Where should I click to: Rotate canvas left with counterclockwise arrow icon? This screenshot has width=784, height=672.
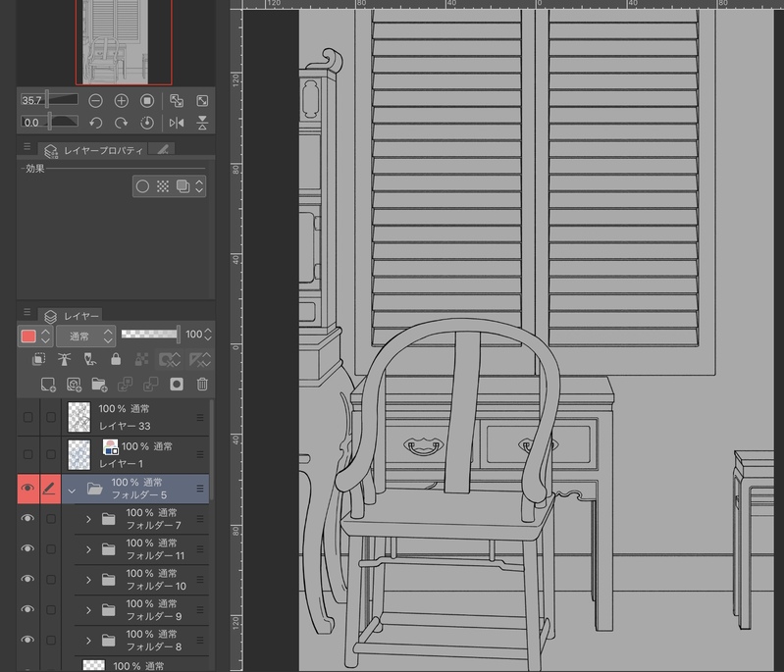(96, 123)
